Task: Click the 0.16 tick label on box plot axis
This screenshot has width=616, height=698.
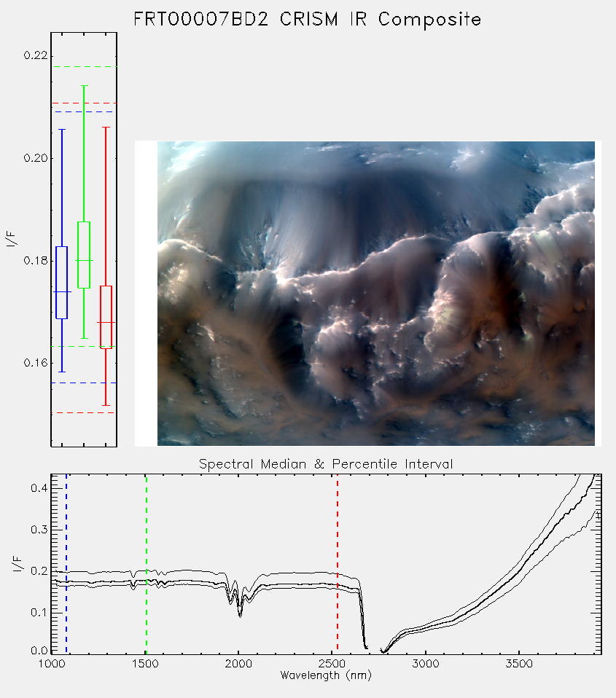Action: tap(35, 363)
